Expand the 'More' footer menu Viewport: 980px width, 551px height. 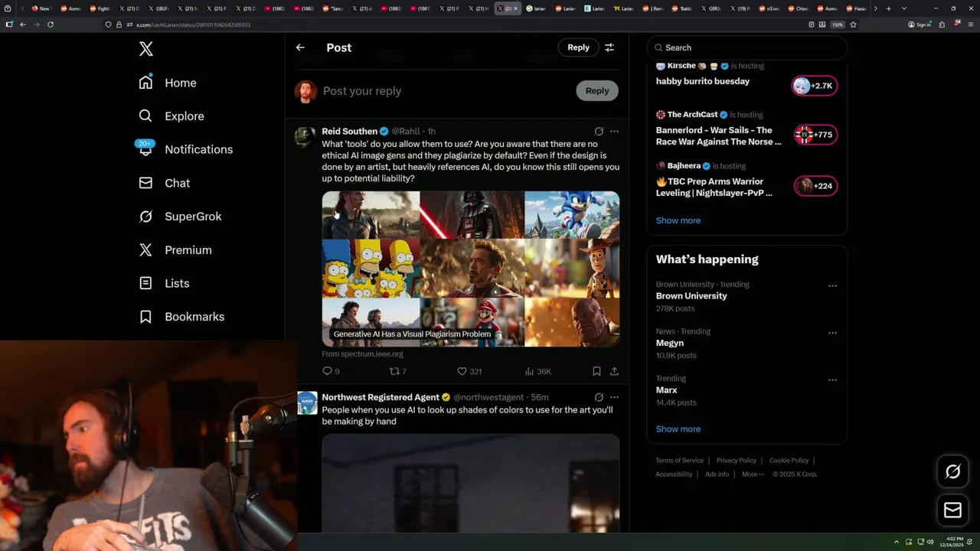click(x=753, y=474)
